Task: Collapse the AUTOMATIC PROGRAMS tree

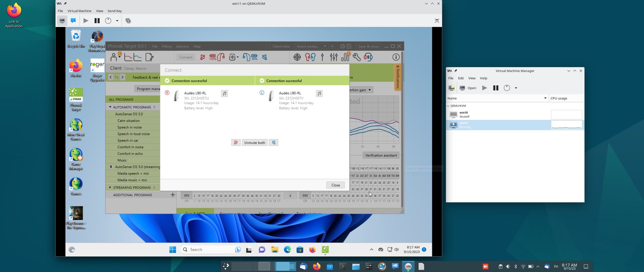Action: [x=110, y=107]
